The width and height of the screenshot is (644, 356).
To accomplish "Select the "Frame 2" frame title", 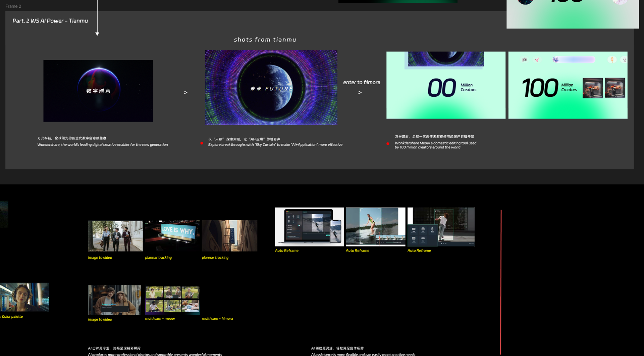I will coord(13,6).
